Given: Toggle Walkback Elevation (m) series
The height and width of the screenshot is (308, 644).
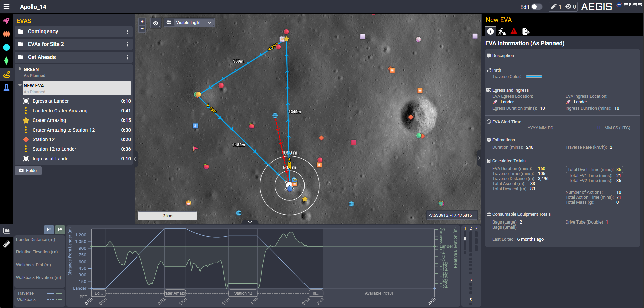Looking at the screenshot, I should point(39,278).
